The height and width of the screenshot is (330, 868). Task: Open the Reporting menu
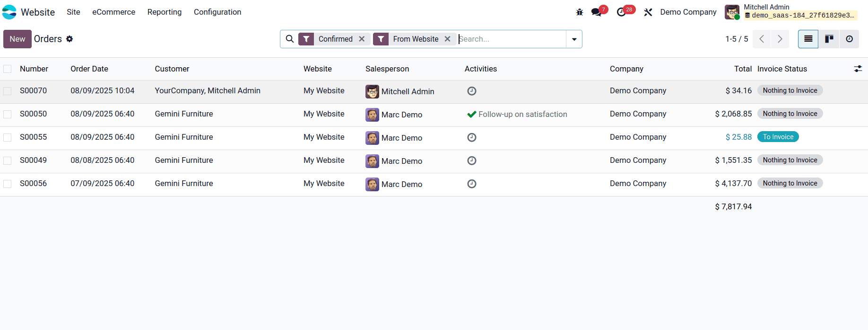[165, 12]
